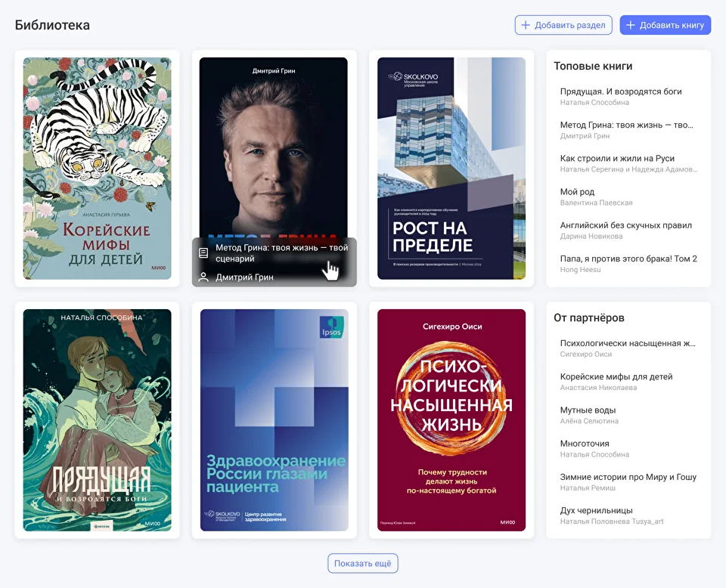This screenshot has height=588, width=726.
Task: Open Здравоохранение России глазами пациента cover
Action: pyautogui.click(x=274, y=420)
